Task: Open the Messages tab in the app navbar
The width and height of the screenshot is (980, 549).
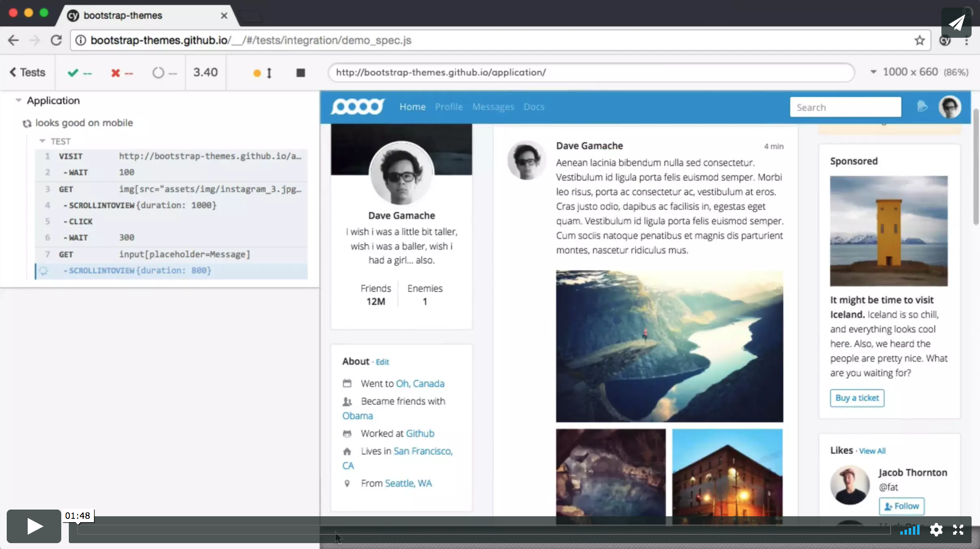Action: coord(493,107)
